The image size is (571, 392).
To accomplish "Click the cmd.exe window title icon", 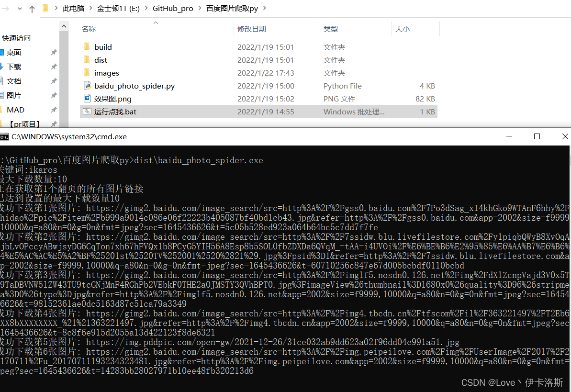I will click(x=4, y=137).
